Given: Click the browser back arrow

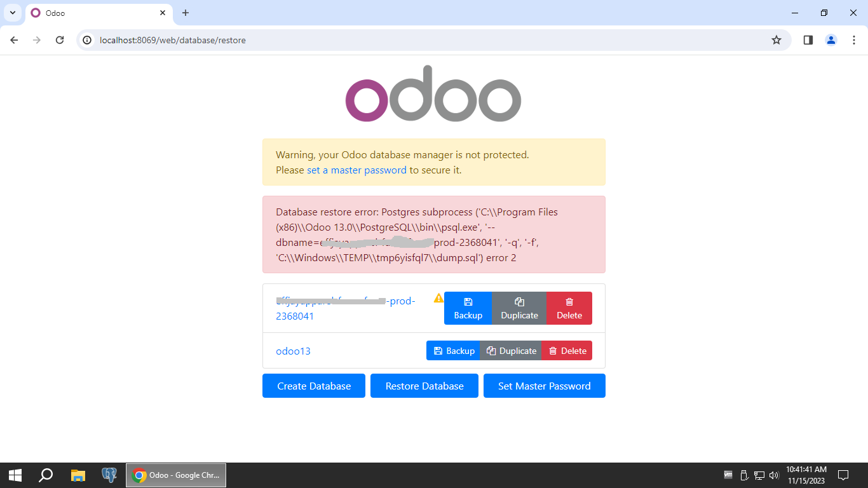Looking at the screenshot, I should pyautogui.click(x=14, y=40).
